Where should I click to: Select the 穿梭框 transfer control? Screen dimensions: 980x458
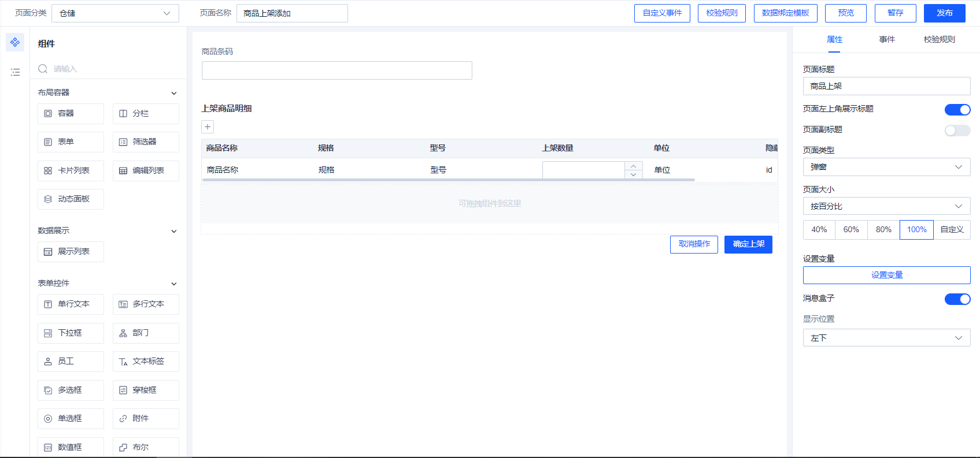(146, 390)
